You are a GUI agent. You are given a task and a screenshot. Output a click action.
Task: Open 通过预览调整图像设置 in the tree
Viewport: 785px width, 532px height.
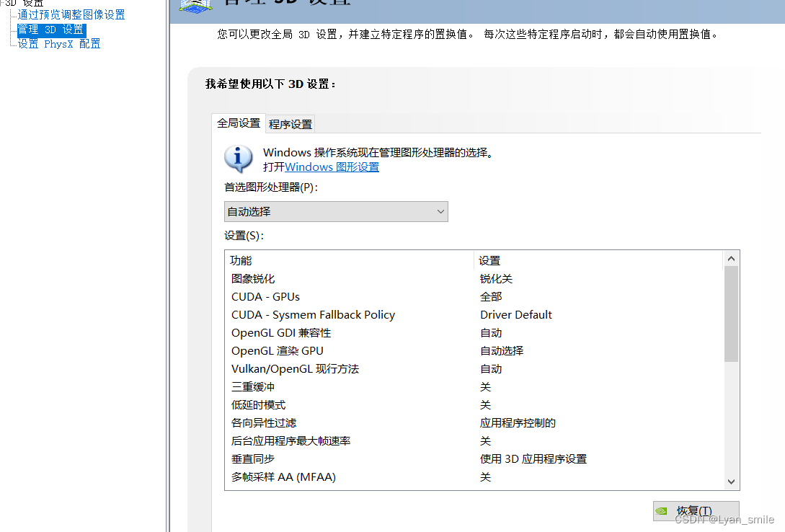(71, 15)
